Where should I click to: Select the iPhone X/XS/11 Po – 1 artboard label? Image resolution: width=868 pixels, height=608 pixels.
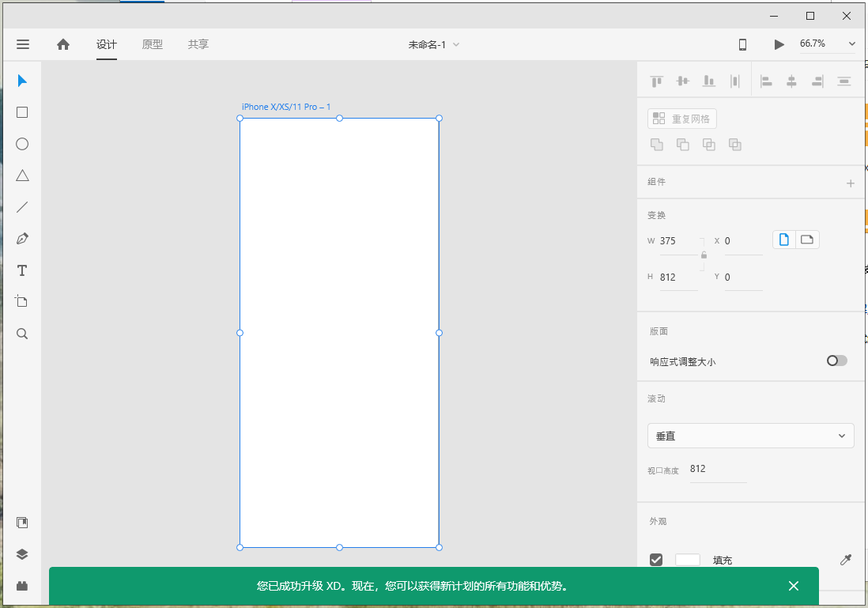[x=285, y=107]
